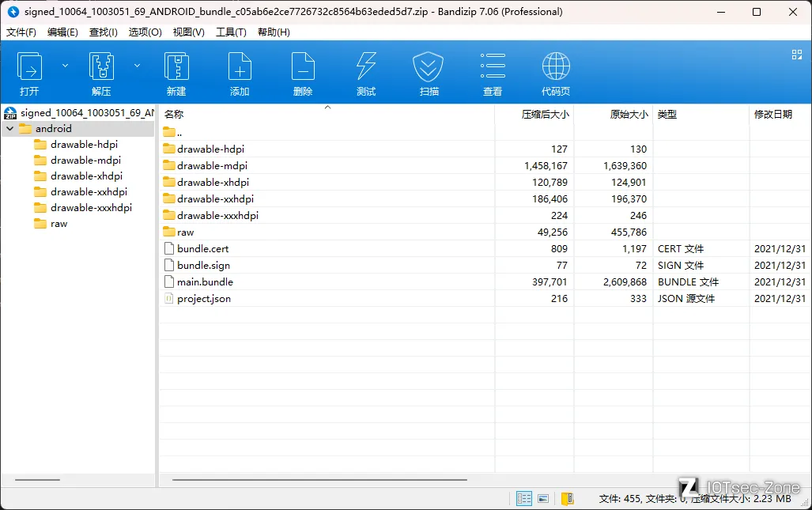Select the bundle.sign file row
The image size is (812, 510).
tap(485, 265)
